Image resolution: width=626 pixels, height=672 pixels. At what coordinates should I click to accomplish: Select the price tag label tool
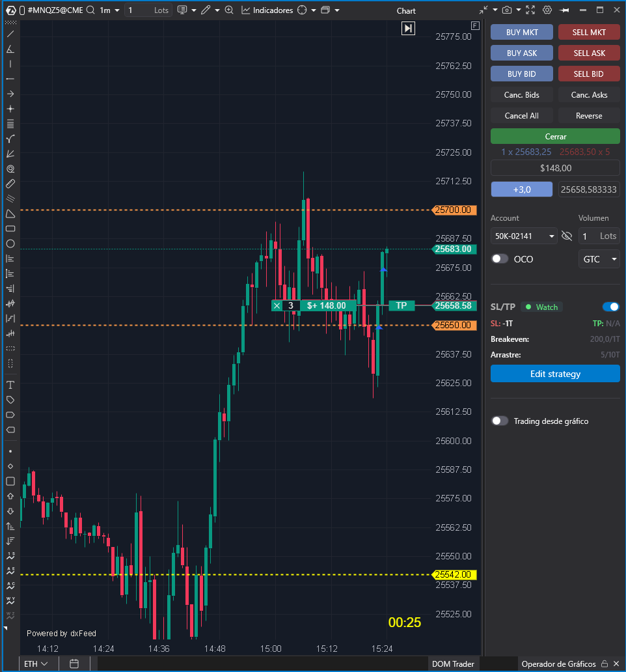click(10, 400)
